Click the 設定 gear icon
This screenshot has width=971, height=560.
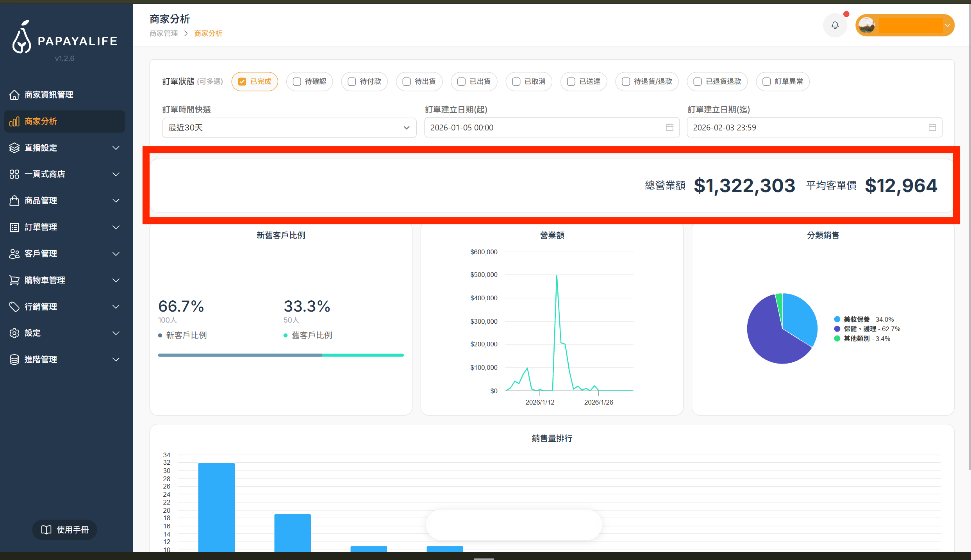(14, 333)
